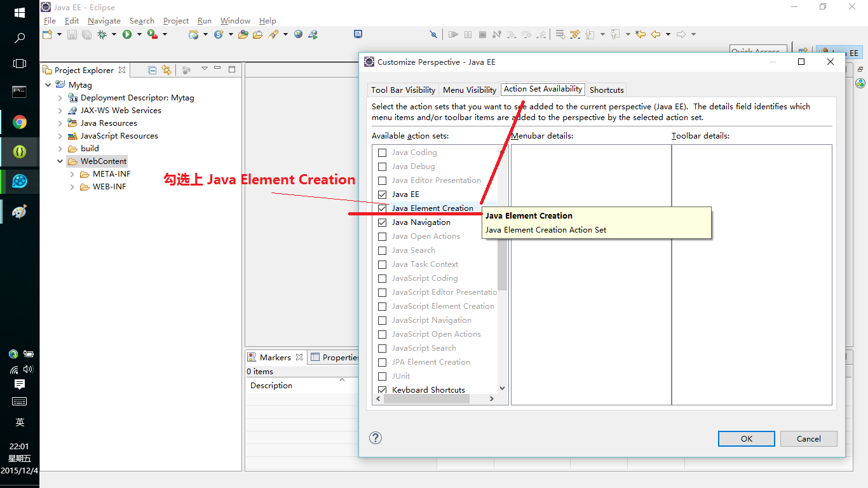Click the blue monitor icon in toolbar
Image resolution: width=868 pixels, height=488 pixels.
pos(358,34)
